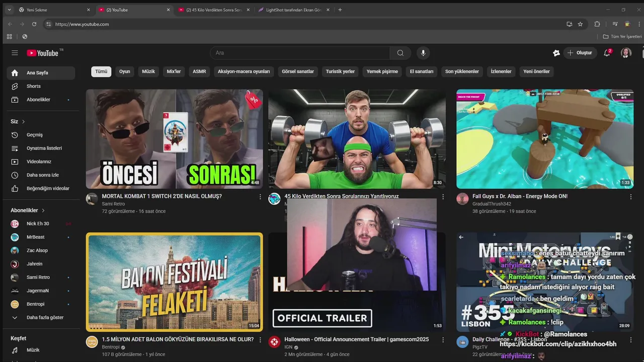Select the Müzik filter chip
Screen dimensions: 644x362
pos(148,71)
